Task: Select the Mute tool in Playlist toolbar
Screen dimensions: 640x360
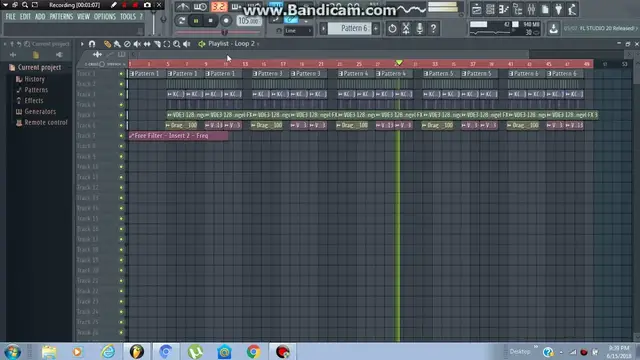Action: coord(137,44)
